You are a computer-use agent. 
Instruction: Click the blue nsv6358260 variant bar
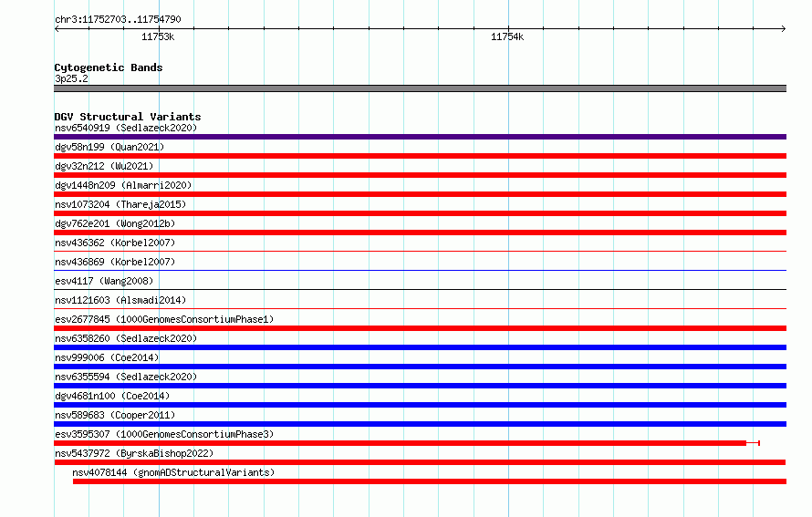click(x=420, y=347)
